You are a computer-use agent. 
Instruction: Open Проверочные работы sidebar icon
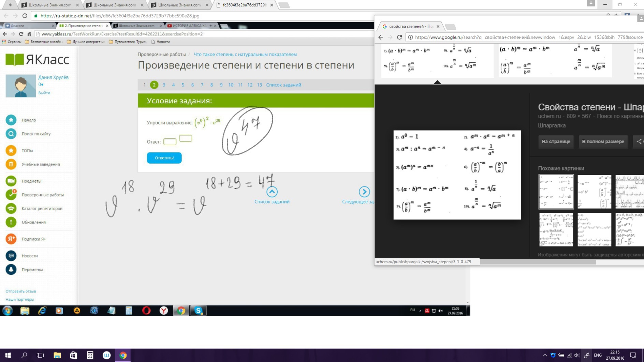[x=11, y=195]
